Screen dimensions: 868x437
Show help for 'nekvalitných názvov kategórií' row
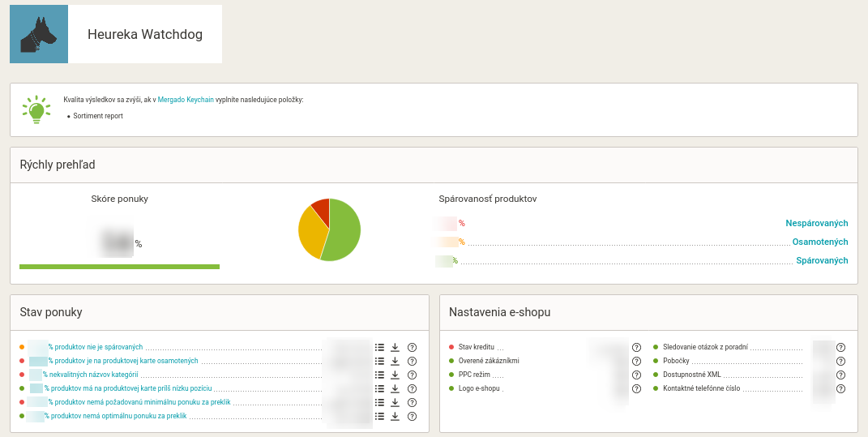pos(412,375)
